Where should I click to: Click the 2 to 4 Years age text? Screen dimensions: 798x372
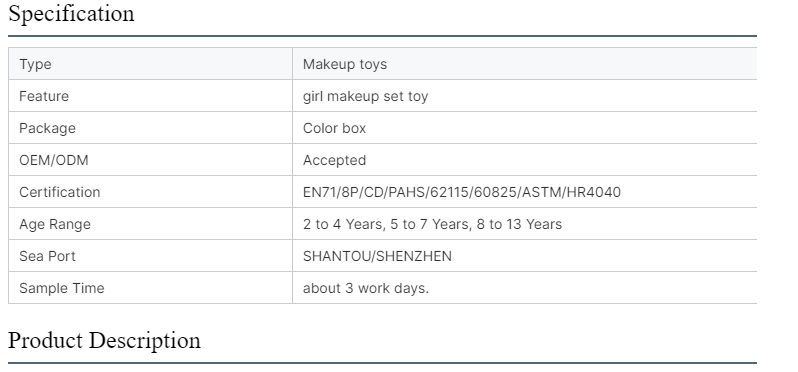click(x=432, y=224)
